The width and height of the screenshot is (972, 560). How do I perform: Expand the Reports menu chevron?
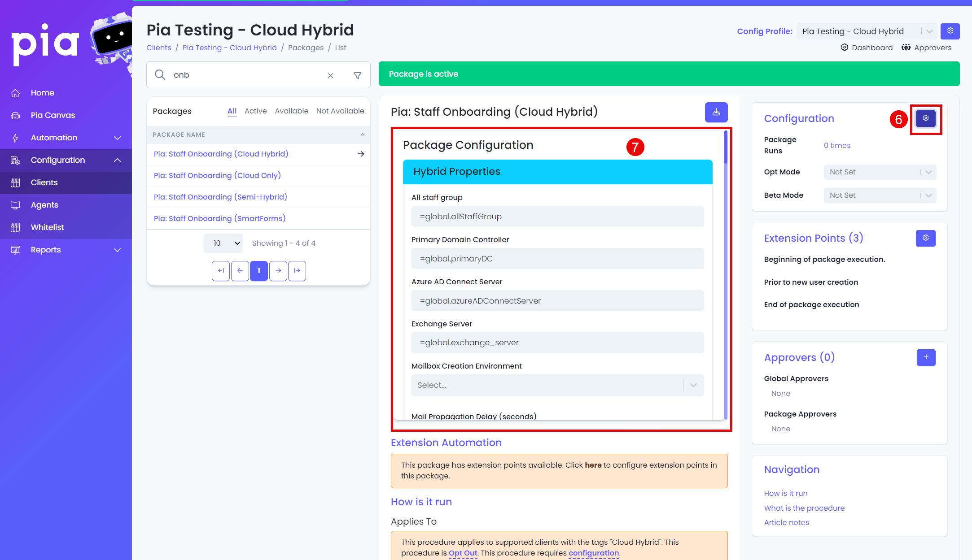118,250
